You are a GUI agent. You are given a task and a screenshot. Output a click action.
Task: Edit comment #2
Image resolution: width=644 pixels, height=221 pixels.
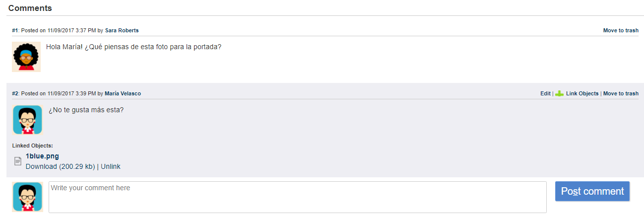(545, 93)
